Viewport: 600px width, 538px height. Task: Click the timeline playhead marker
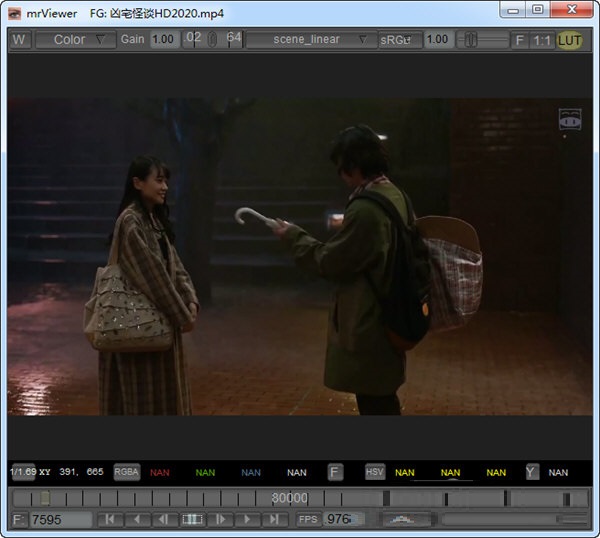click(x=46, y=499)
